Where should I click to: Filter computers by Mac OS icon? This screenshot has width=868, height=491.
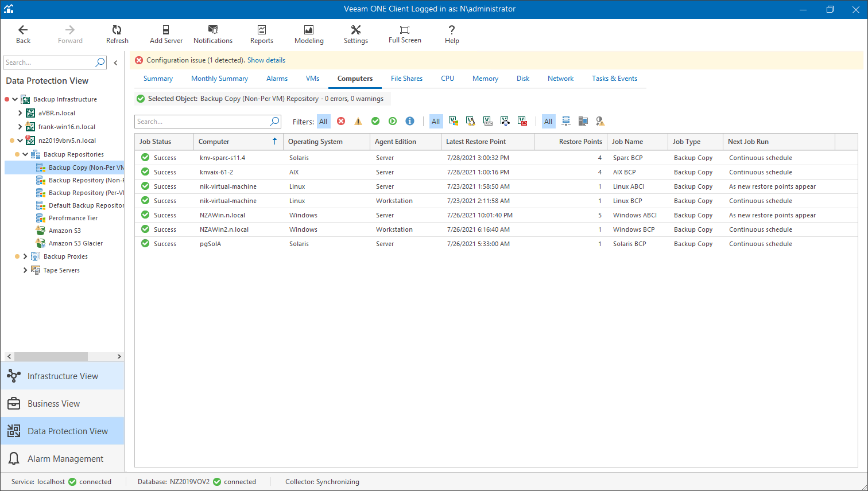(x=487, y=121)
